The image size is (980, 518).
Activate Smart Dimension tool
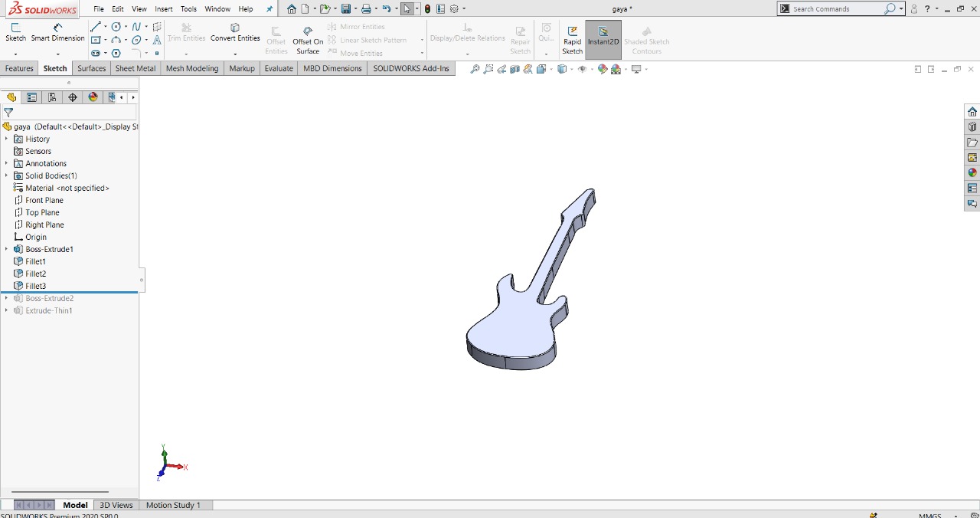tap(57, 32)
